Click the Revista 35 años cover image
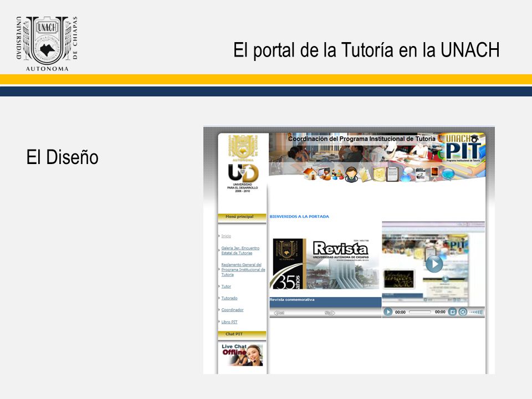The width and height of the screenshot is (532, 399). 325,264
